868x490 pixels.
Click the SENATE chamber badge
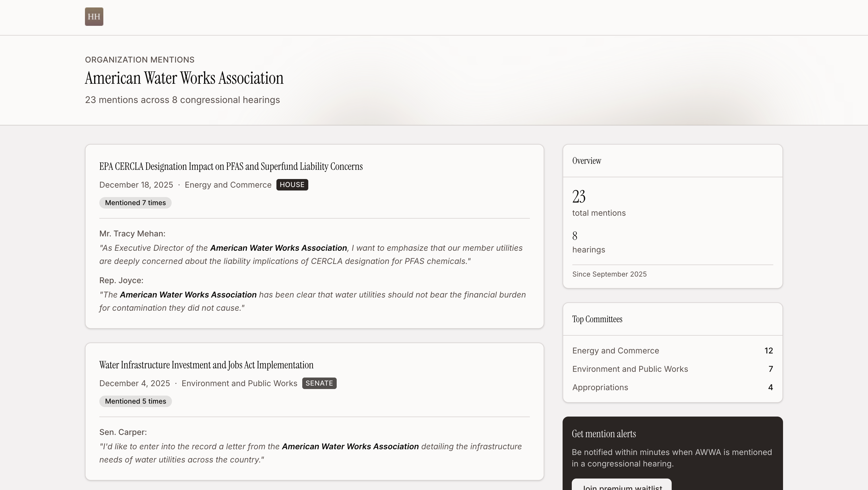(319, 383)
